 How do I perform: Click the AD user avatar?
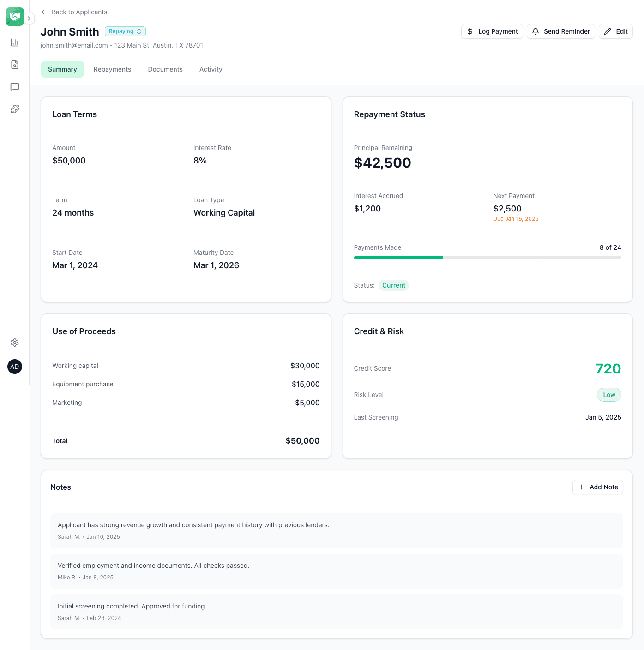(x=15, y=367)
